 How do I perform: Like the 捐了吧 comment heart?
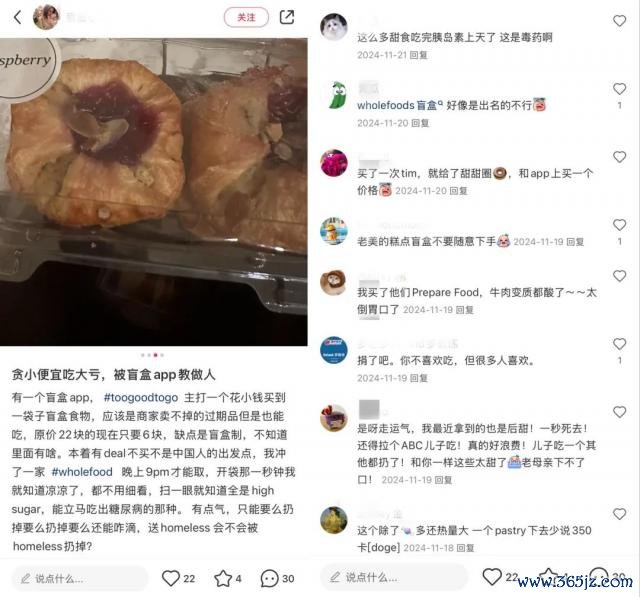(619, 344)
